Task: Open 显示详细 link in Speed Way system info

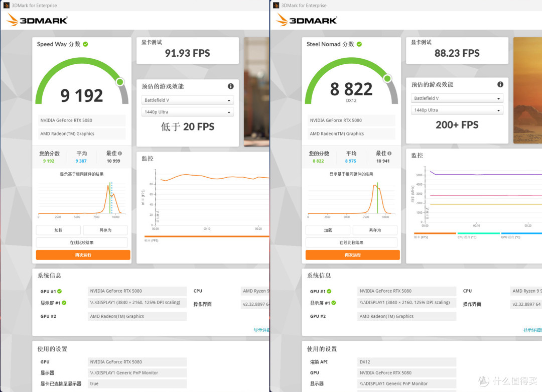Action: pyautogui.click(x=261, y=330)
